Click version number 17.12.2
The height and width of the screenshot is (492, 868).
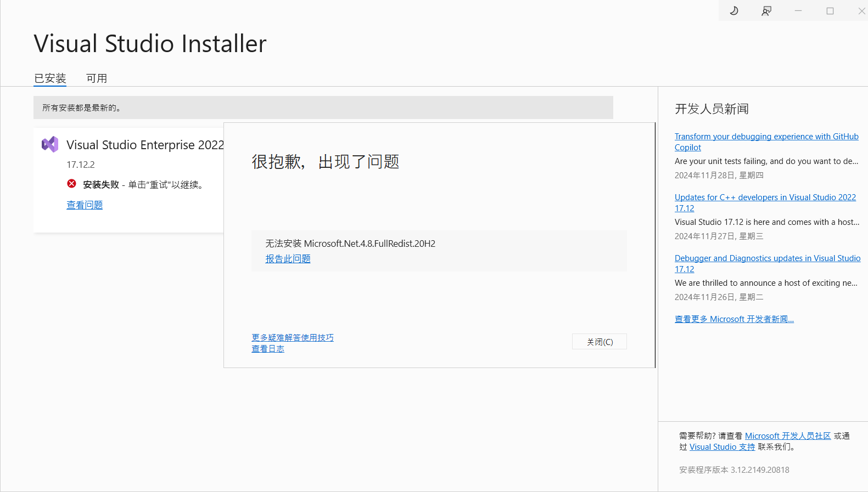(x=81, y=165)
